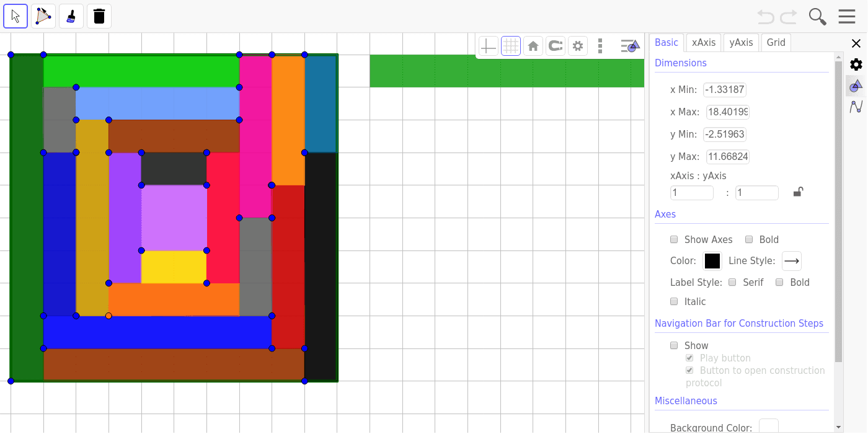The image size is (868, 434).
Task: Toggle label style Bold checkbox
Action: (x=779, y=282)
